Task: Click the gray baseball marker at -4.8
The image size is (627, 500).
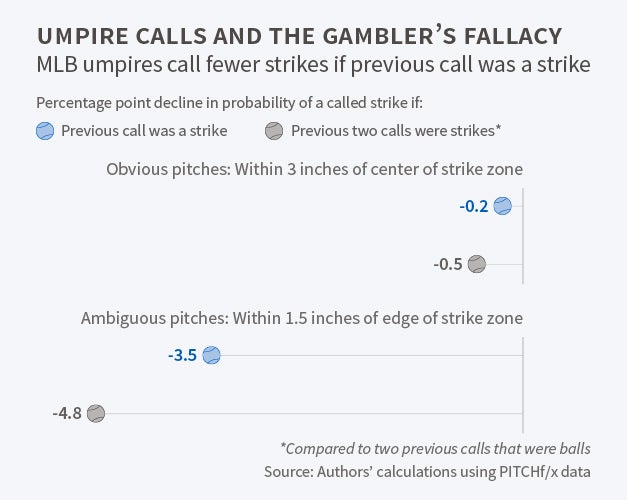Action: point(96,412)
